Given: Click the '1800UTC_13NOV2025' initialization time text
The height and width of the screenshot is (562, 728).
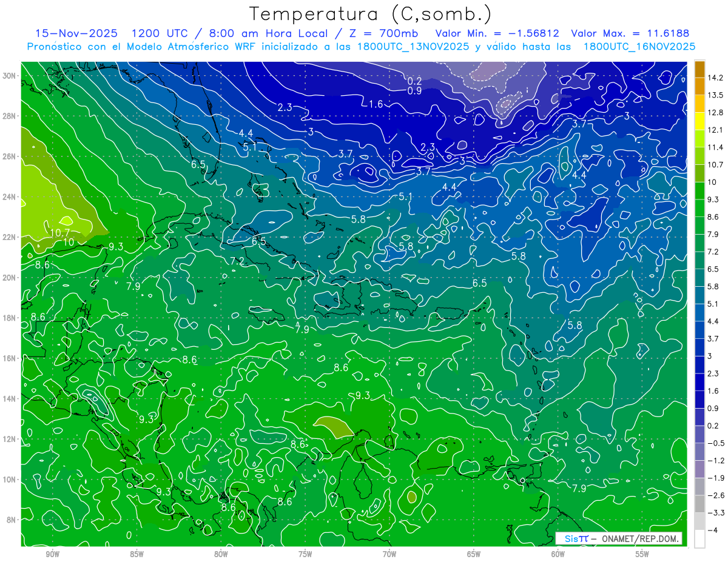Looking at the screenshot, I should pyautogui.click(x=414, y=47).
